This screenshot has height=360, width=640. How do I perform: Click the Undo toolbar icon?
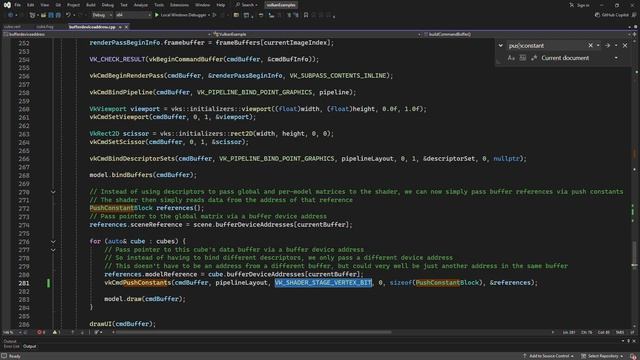point(68,15)
